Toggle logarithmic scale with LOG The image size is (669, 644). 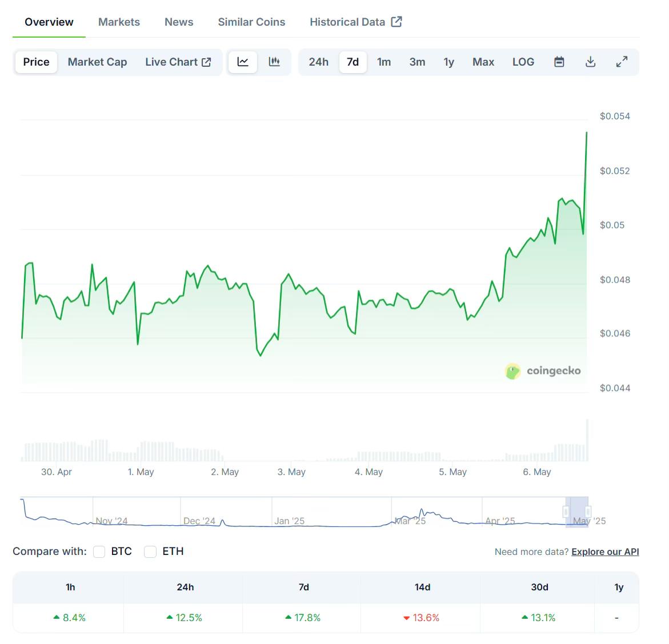point(523,62)
